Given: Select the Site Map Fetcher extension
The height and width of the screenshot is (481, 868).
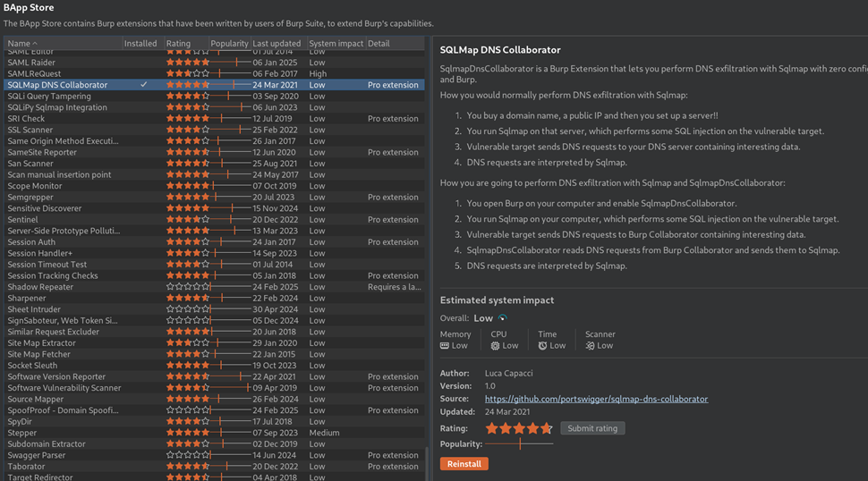Looking at the screenshot, I should point(214,354).
